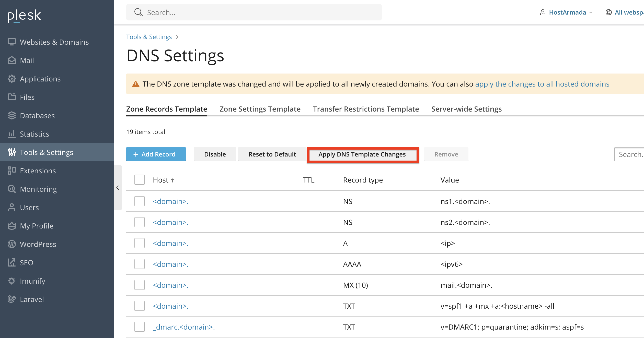Open Laravel logo icon
Image resolution: width=644 pixels, height=338 pixels.
point(12,299)
